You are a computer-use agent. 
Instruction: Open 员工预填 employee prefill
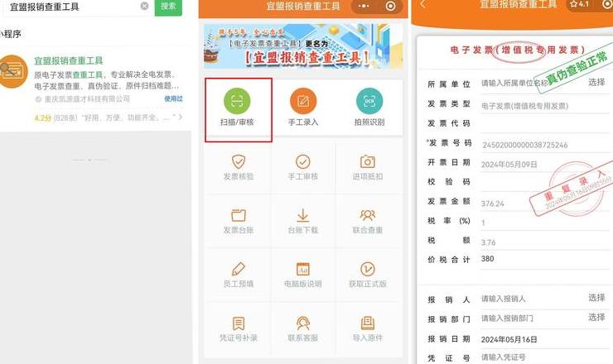(239, 275)
